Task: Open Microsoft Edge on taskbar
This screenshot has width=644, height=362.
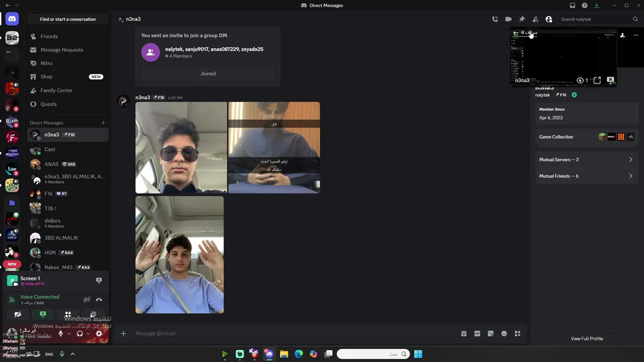Action: pos(299,354)
